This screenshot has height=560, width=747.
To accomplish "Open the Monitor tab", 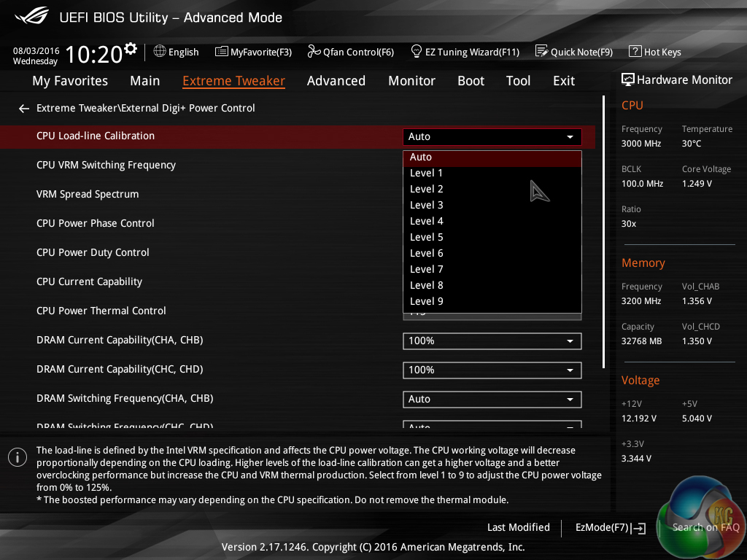I will (x=411, y=81).
